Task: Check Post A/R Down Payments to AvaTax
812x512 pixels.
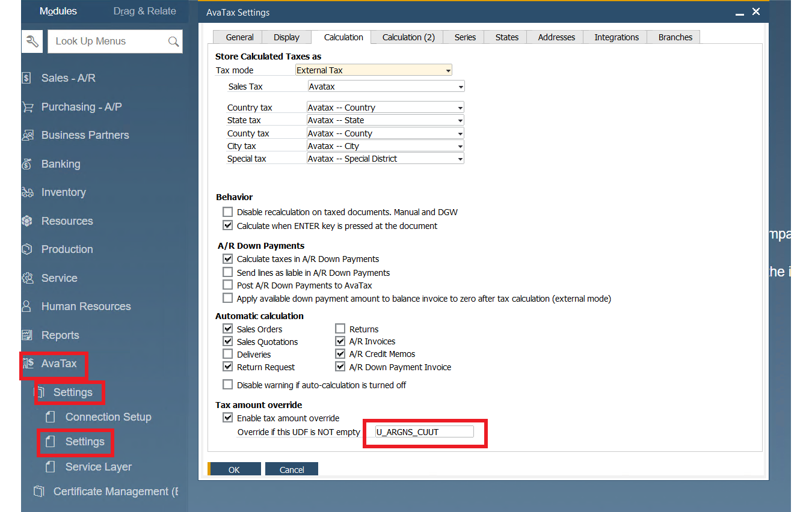Action: [x=227, y=285]
